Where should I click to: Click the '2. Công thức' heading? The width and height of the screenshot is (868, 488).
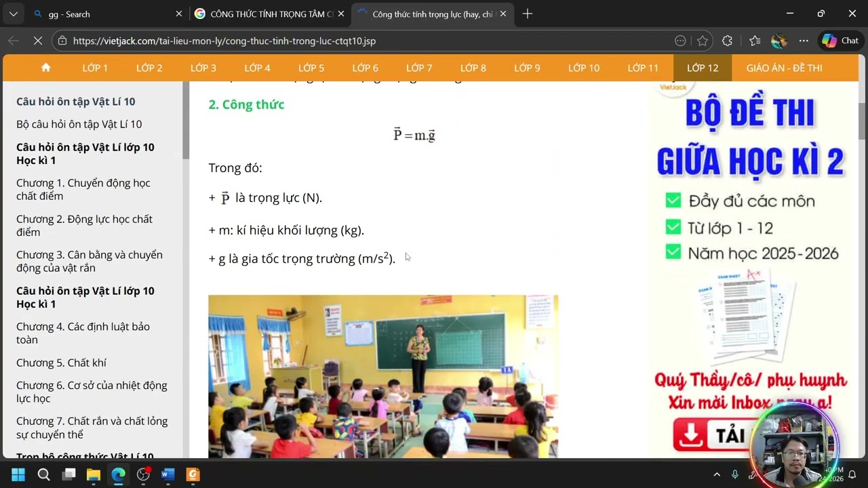246,104
